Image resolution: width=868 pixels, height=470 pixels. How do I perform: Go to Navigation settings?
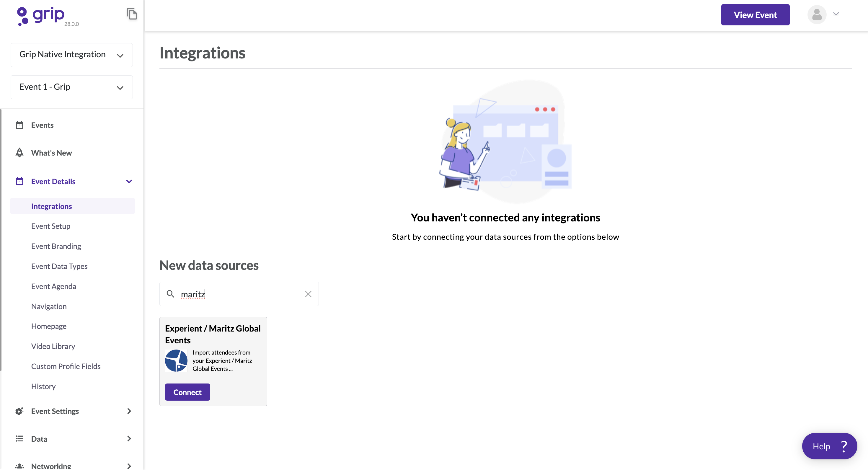coord(49,306)
